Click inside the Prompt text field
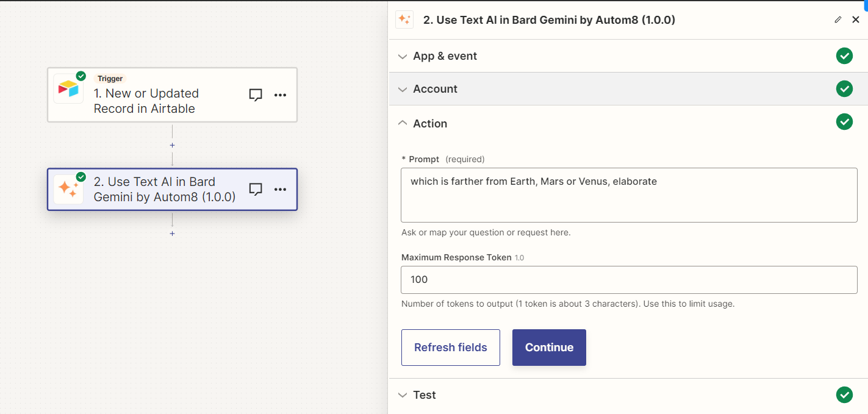This screenshot has height=414, width=868. 629,195
